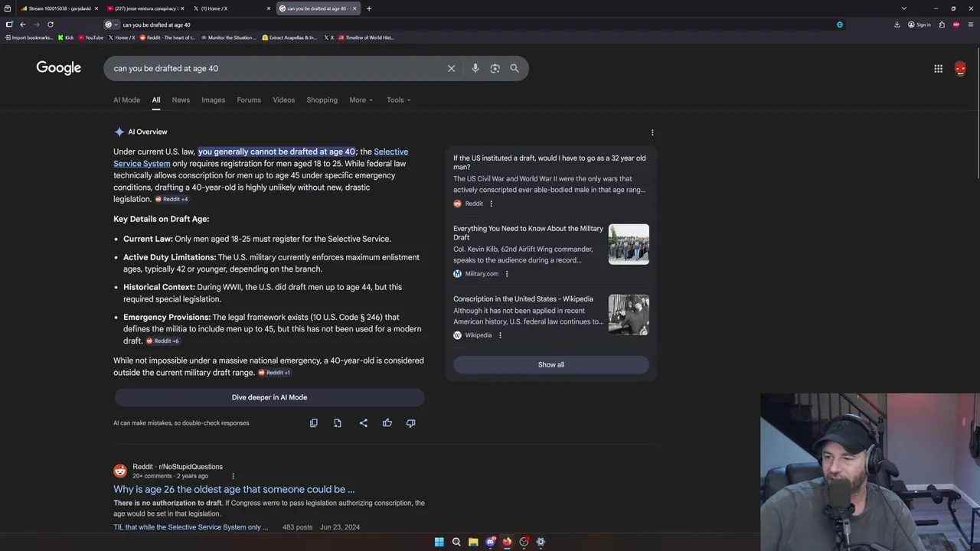The image size is (980, 551).
Task: Switch to AI Mode tab
Action: click(x=126, y=99)
